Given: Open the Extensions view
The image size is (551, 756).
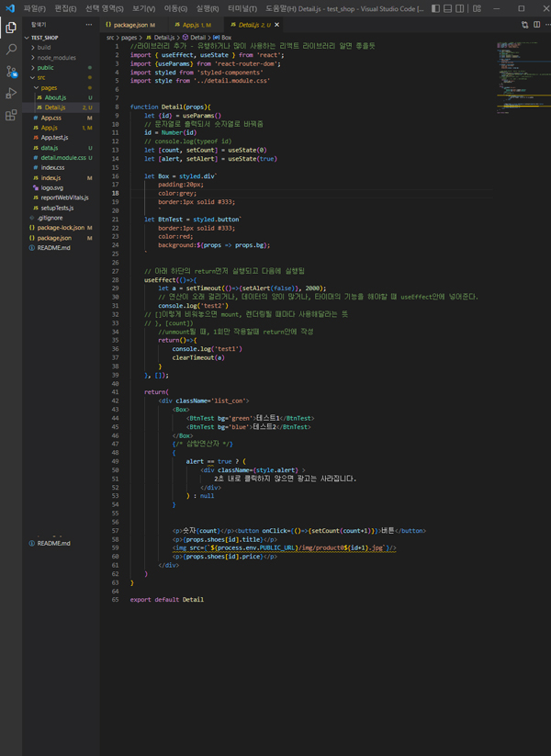Looking at the screenshot, I should 11,115.
